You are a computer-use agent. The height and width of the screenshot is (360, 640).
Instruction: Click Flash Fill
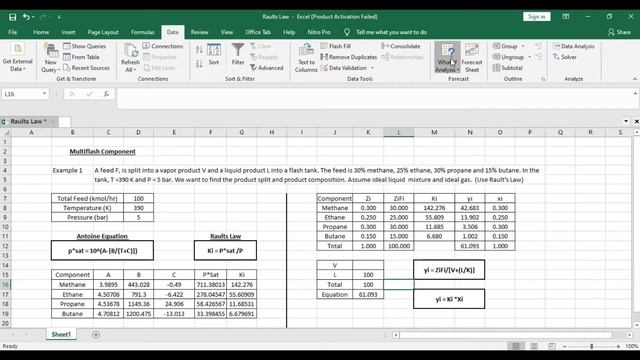[336, 46]
